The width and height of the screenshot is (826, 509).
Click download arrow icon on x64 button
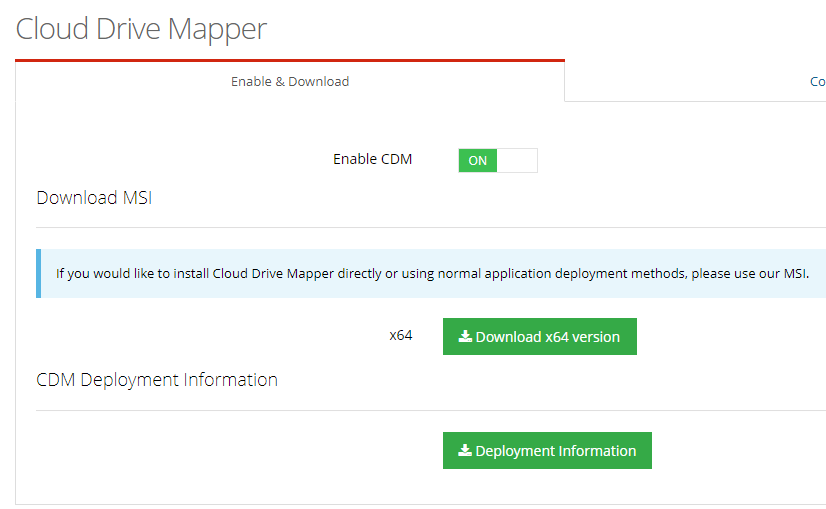pos(465,337)
